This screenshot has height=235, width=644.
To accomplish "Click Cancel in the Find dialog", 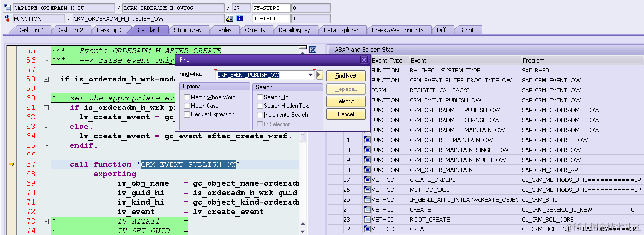I will coord(346,114).
